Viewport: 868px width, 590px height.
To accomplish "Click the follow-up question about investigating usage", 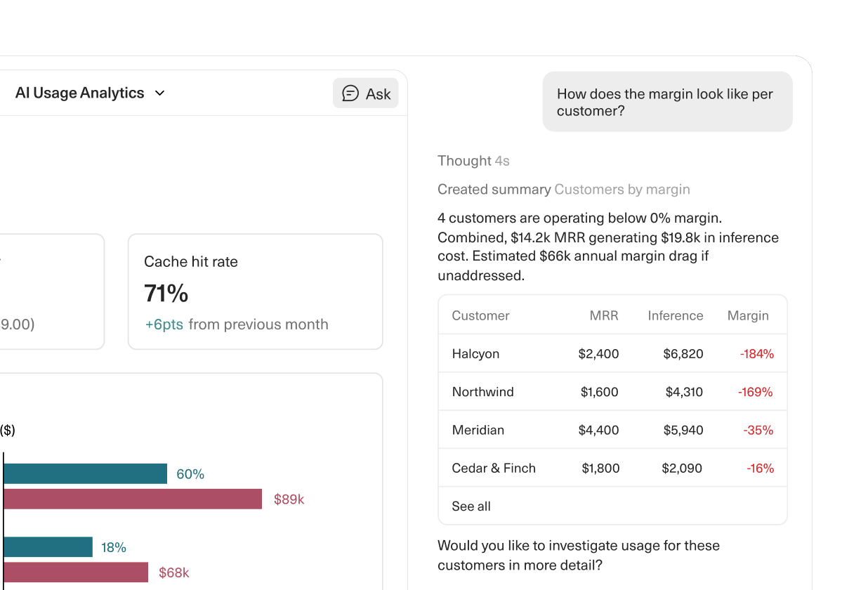I will 579,555.
